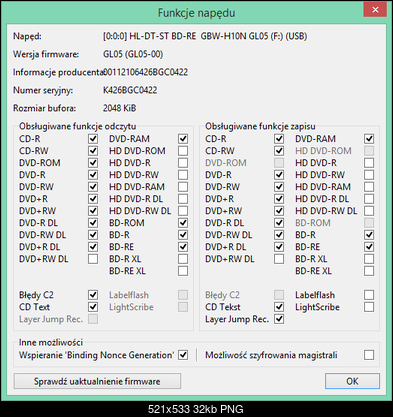The image size is (393, 417).
Task: Toggle DVD-R DL checkbox in write functions
Action: click(x=279, y=223)
